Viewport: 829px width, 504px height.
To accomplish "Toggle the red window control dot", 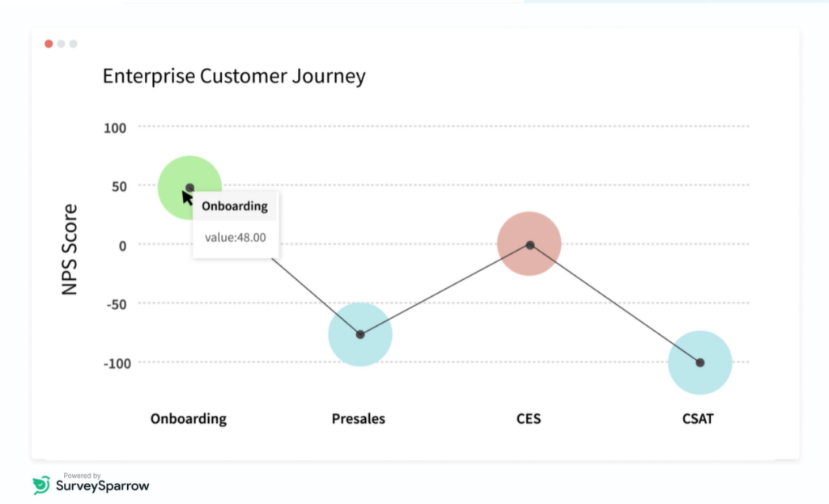I will point(49,43).
